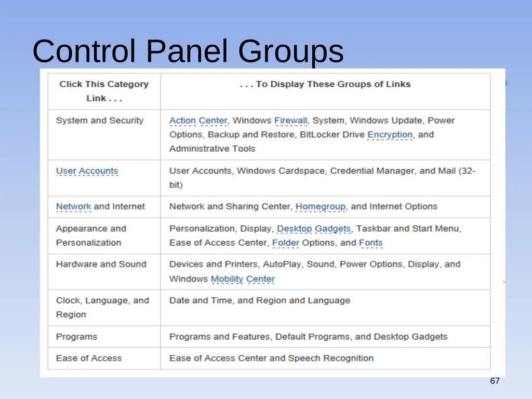
Task: Click the Administrative Tools text
Action: click(212, 149)
